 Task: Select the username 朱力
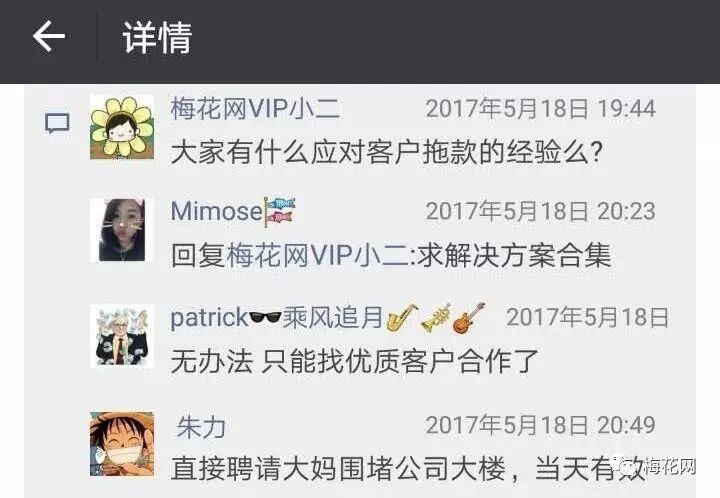pyautogui.click(x=201, y=427)
